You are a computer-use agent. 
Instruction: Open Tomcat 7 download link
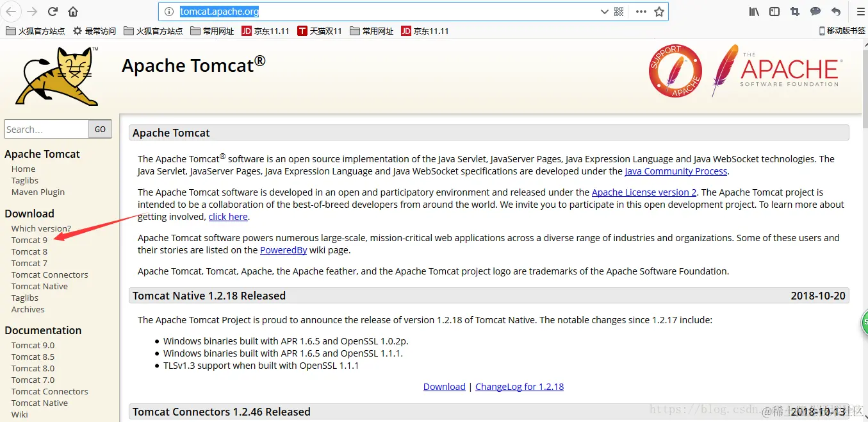coord(29,263)
